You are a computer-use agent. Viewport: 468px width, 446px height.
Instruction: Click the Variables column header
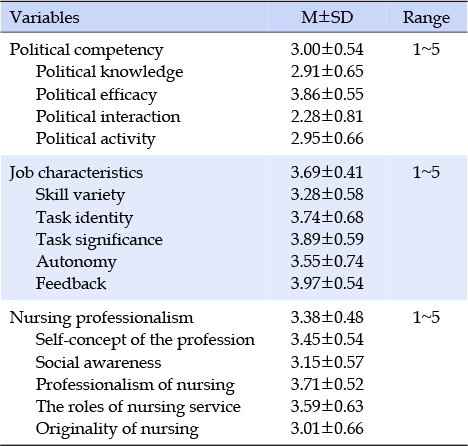click(x=44, y=18)
